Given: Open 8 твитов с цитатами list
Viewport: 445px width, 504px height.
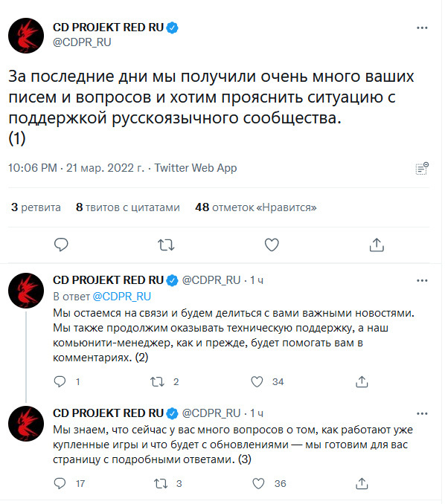Looking at the screenshot, I should pyautogui.click(x=128, y=207).
